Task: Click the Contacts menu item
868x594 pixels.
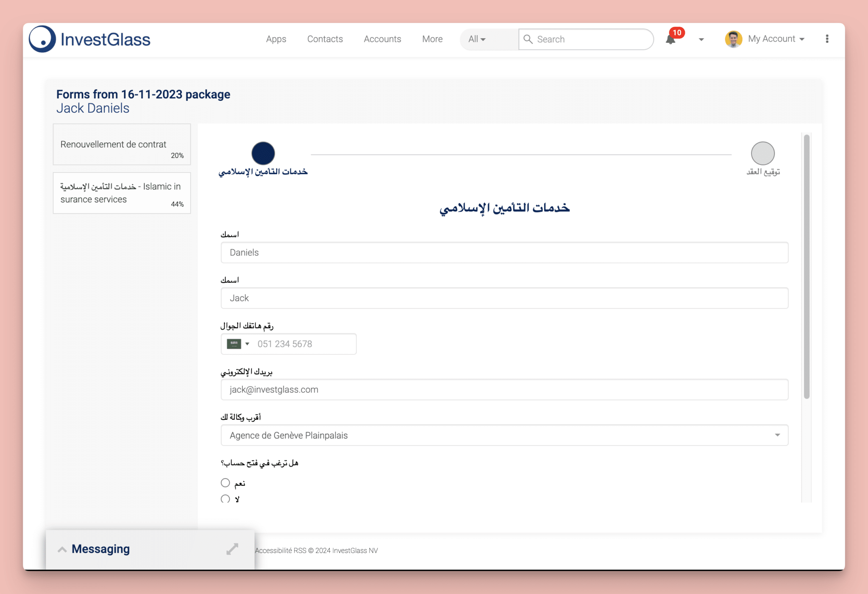Action: point(325,39)
